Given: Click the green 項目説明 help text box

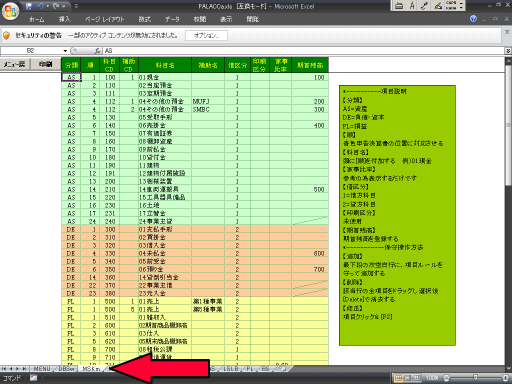Looking at the screenshot, I should (x=397, y=215).
